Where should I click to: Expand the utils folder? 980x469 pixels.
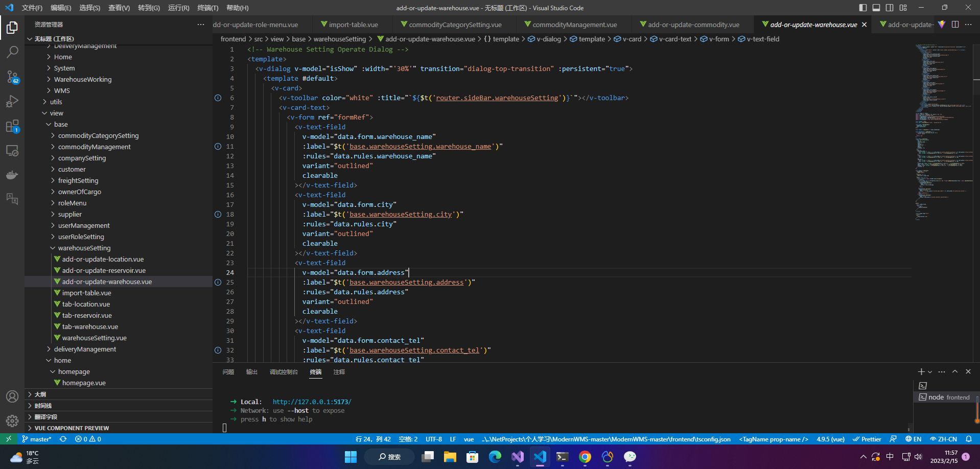pos(44,102)
